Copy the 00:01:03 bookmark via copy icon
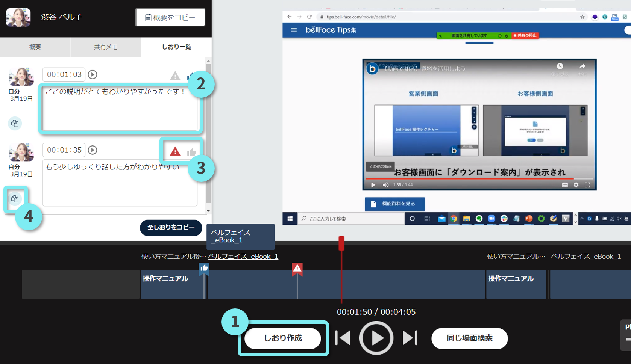 tap(15, 123)
